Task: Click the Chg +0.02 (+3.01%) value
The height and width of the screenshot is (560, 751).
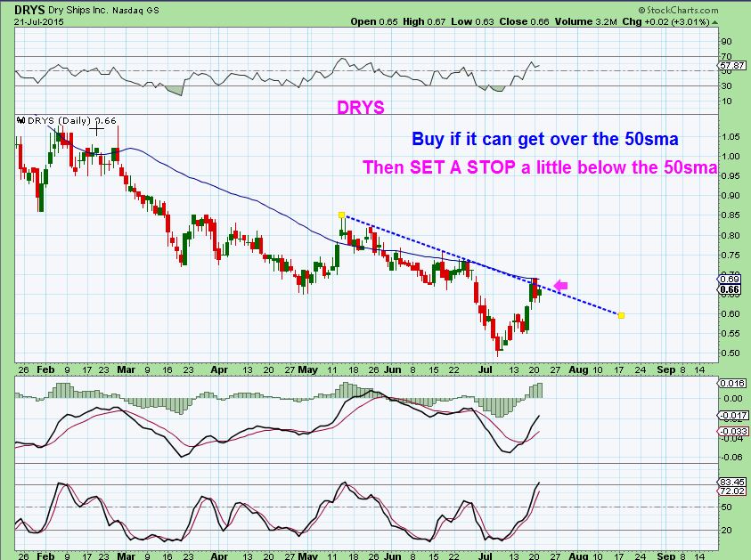Action: (665, 21)
